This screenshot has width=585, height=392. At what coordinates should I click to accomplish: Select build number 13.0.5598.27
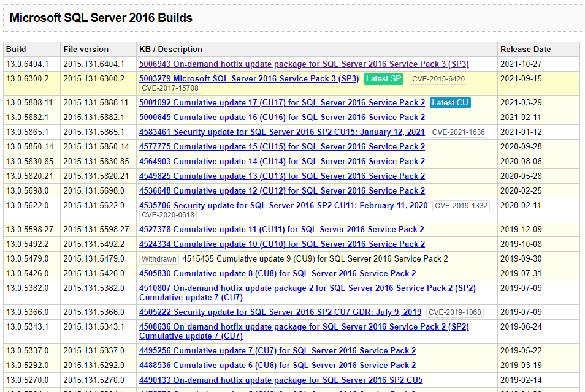tap(29, 230)
